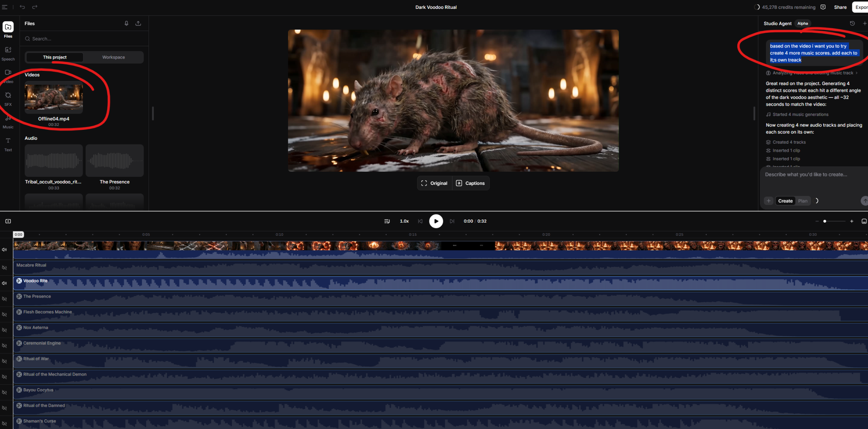This screenshot has width=868, height=429.
Task: Switch to the This project tab
Action: tap(55, 57)
